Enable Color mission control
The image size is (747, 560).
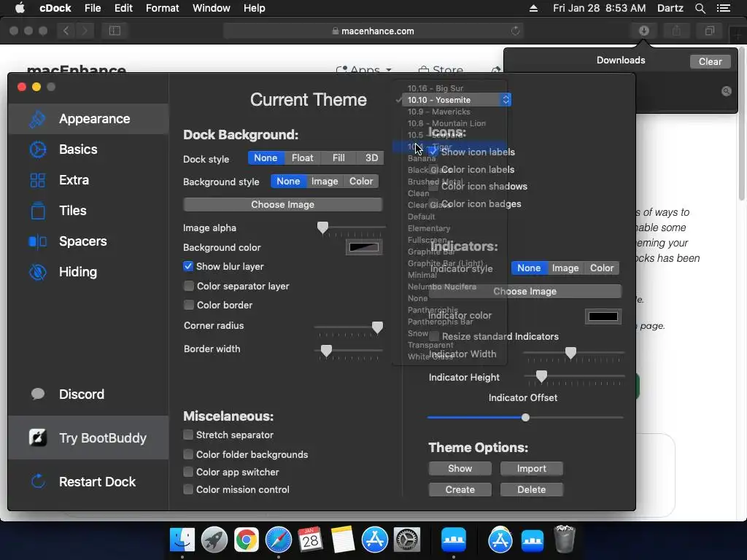pos(188,489)
